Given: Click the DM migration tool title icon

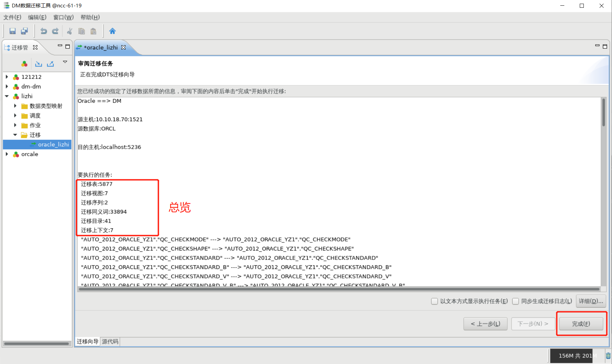Looking at the screenshot, I should pyautogui.click(x=6, y=5).
